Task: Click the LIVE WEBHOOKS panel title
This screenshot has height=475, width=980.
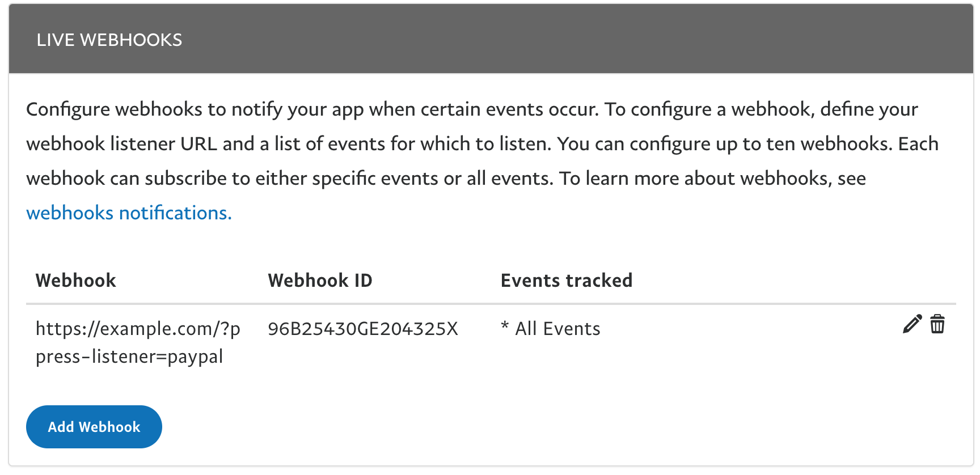Action: [x=109, y=40]
